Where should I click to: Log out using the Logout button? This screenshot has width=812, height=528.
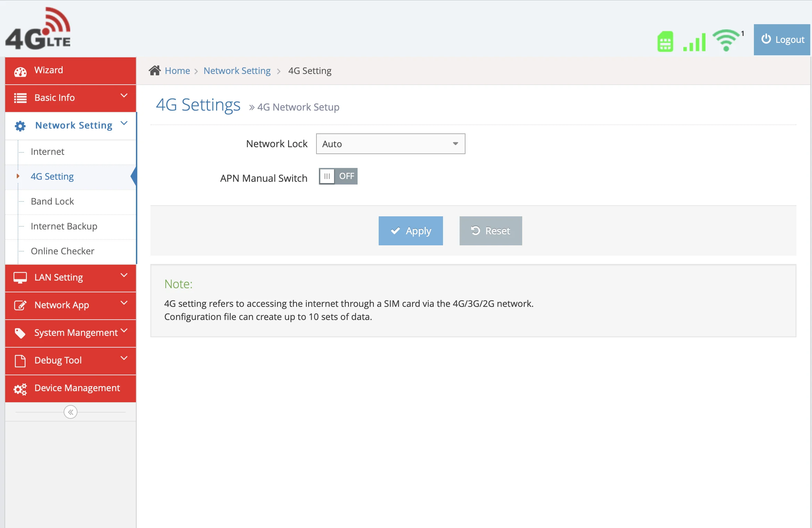click(x=782, y=40)
